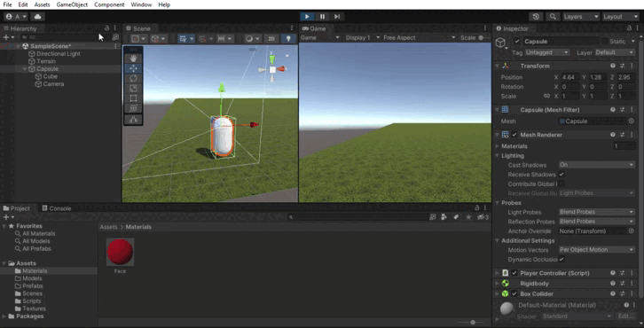The width and height of the screenshot is (644, 328).
Task: Open the GameObject menu
Action: point(72,4)
